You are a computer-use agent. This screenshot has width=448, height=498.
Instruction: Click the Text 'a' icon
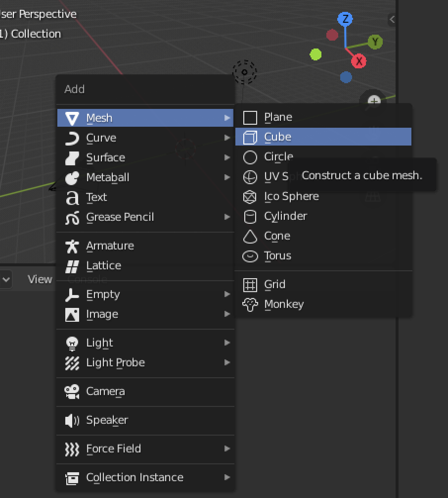72,198
